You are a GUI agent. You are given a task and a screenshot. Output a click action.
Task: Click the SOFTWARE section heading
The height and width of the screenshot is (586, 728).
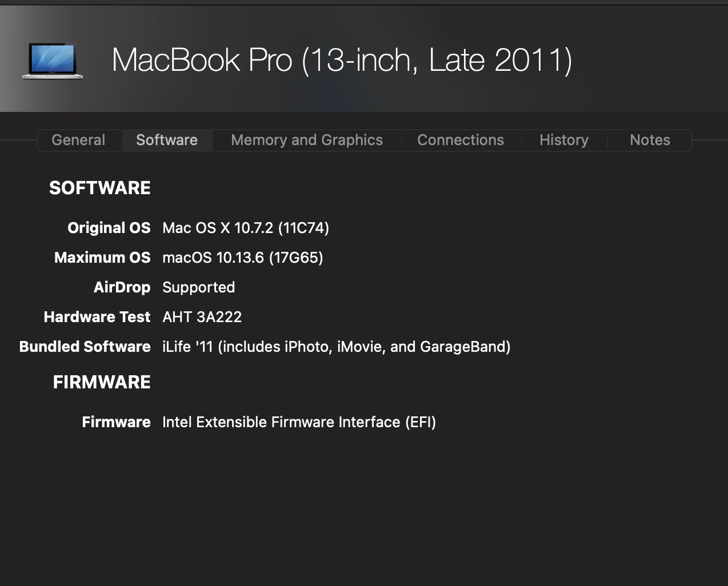pyautogui.click(x=100, y=188)
